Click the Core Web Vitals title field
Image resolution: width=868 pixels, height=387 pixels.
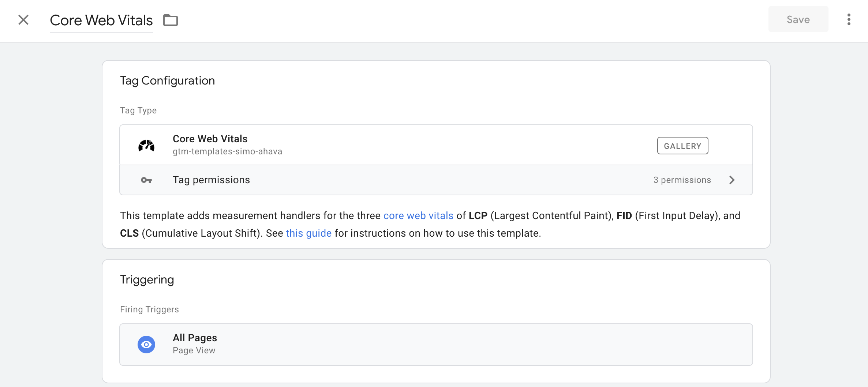coord(101,20)
